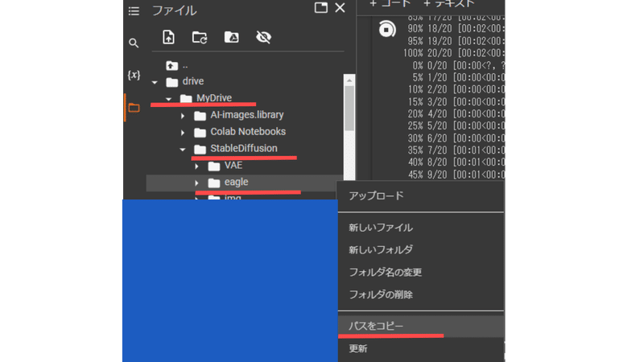Click the scrollbar up arrow in file tree
The width and height of the screenshot is (644, 362).
click(x=349, y=80)
